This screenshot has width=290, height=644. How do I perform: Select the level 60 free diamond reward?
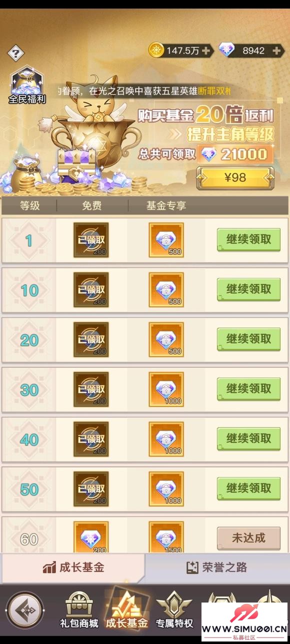pos(91,538)
